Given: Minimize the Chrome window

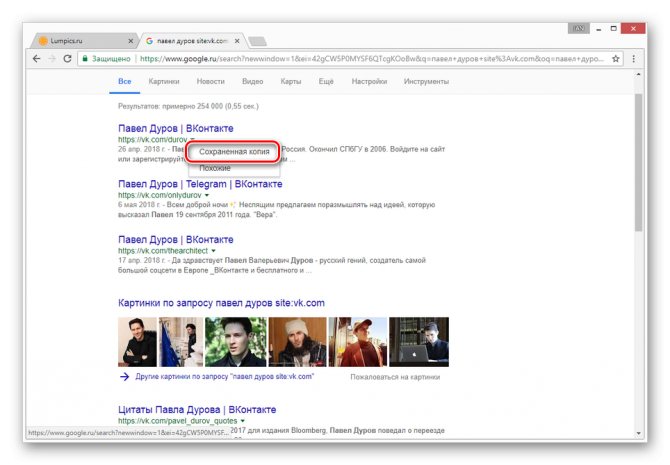Looking at the screenshot, I should 599,29.
